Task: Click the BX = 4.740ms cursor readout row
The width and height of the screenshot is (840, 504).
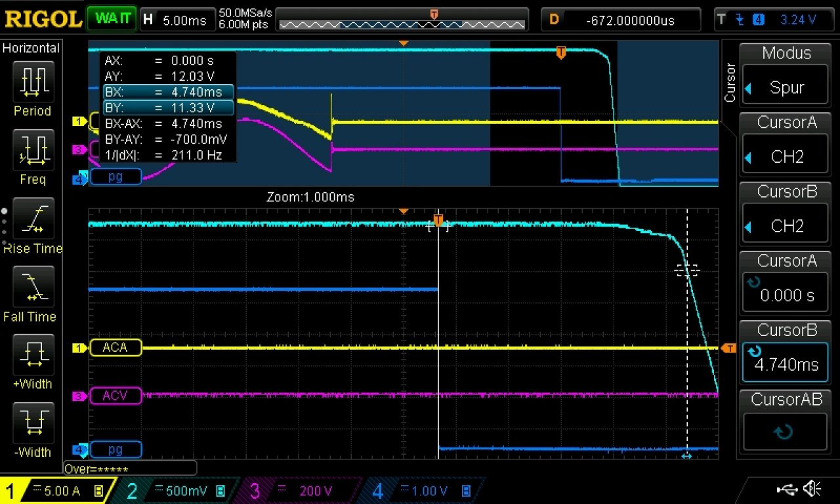Action: tap(168, 92)
